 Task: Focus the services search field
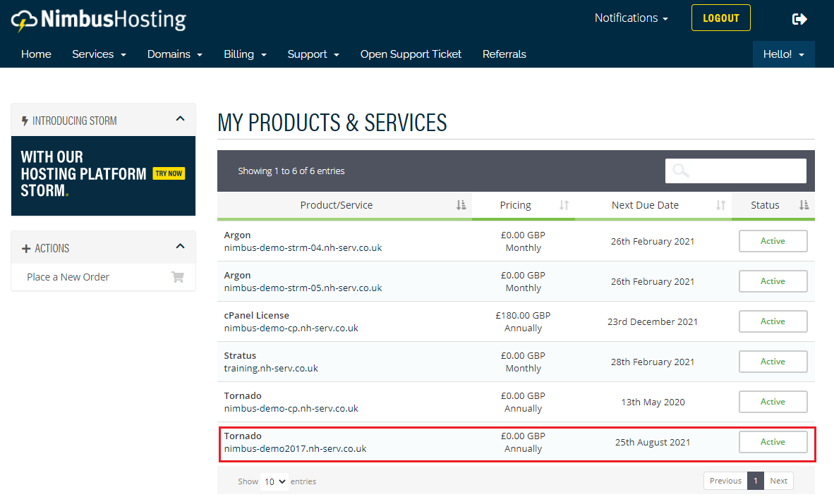[736, 171]
